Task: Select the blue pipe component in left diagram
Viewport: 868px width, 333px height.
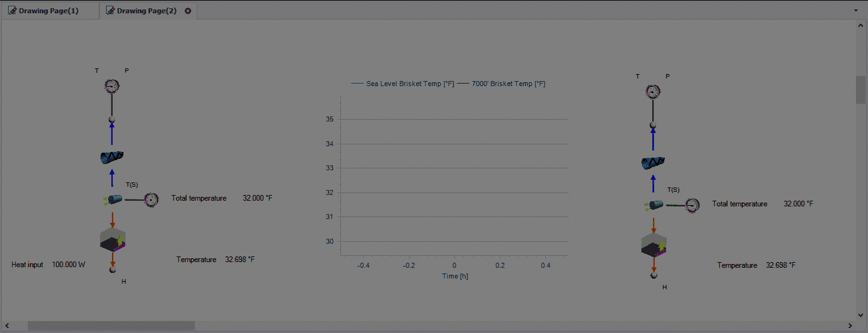Action: [112, 156]
